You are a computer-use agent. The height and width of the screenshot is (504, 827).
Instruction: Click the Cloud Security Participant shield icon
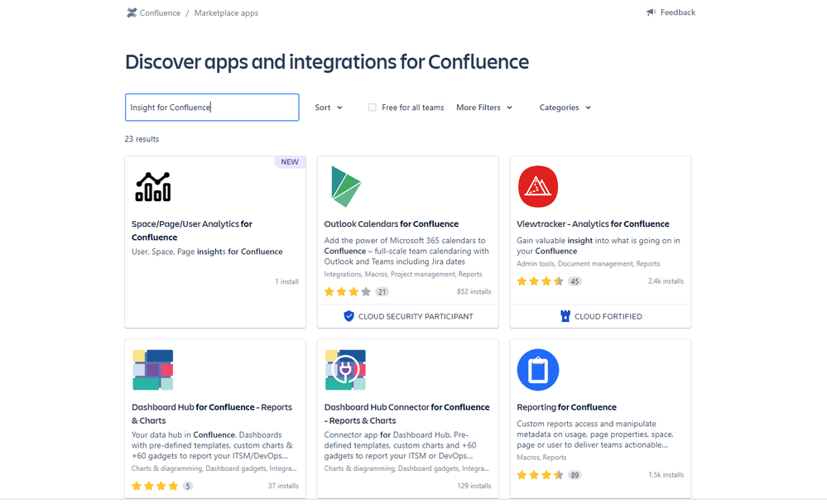[349, 316]
